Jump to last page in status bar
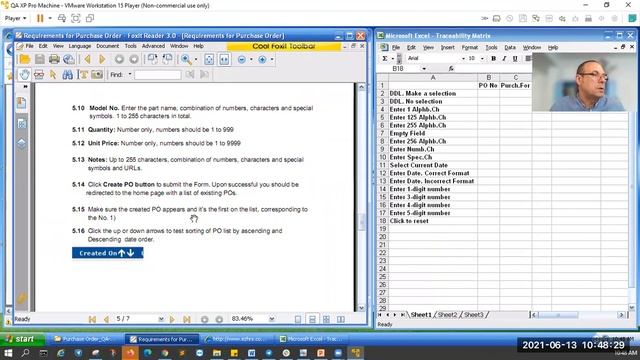640x360 pixels. pos(187,319)
